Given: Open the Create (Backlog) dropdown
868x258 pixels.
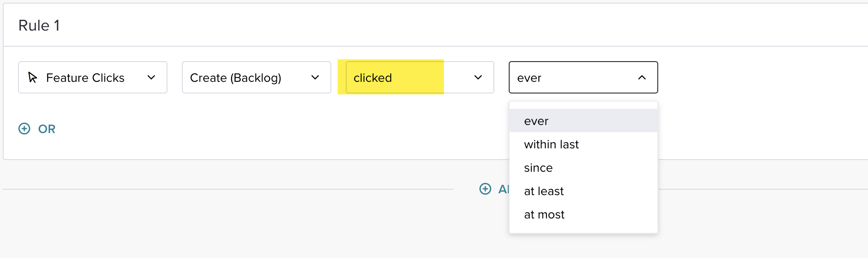Looking at the screenshot, I should click(x=257, y=77).
